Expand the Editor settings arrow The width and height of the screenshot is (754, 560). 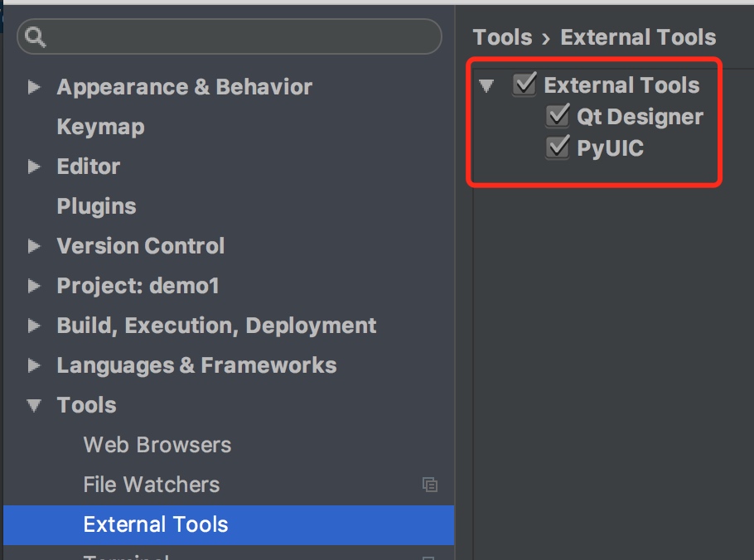[x=34, y=167]
